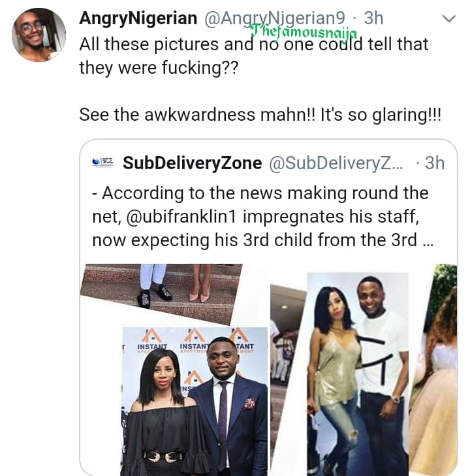470x476 pixels.
Task: Click the AngryNigerian display name
Action: click(138, 18)
